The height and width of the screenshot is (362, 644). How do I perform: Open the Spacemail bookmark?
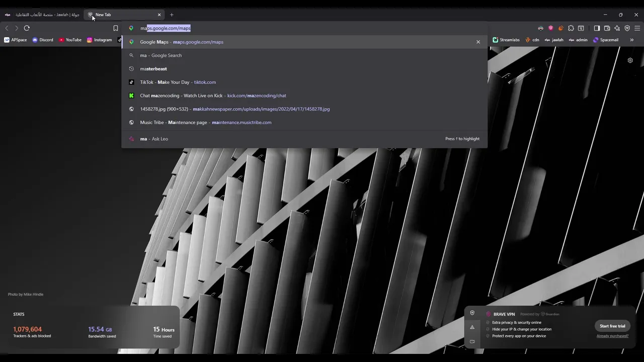(606, 40)
